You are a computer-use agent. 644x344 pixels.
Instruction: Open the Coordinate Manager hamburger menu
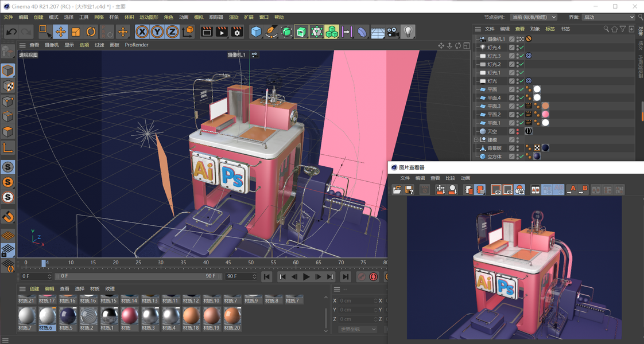click(337, 289)
